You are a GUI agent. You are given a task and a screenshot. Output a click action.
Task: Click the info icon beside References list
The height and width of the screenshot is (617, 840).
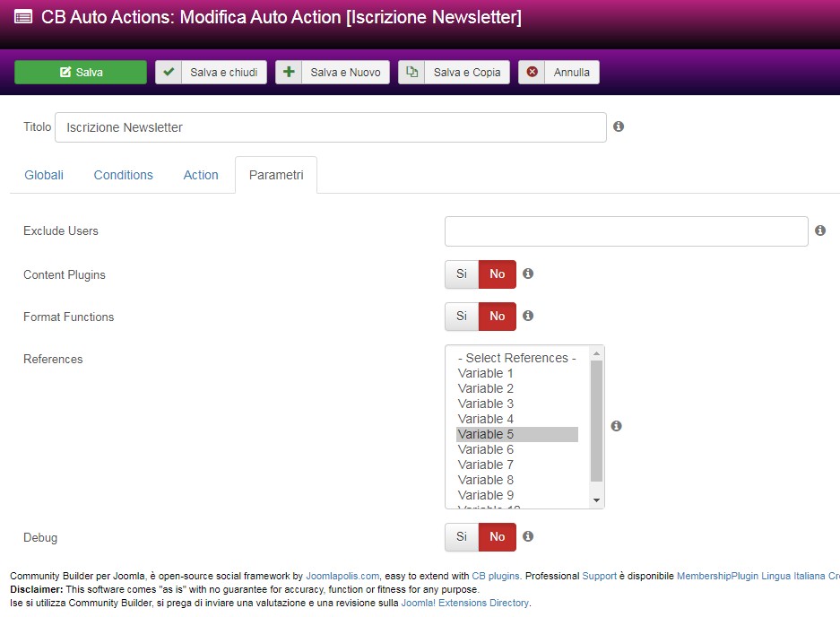click(616, 426)
